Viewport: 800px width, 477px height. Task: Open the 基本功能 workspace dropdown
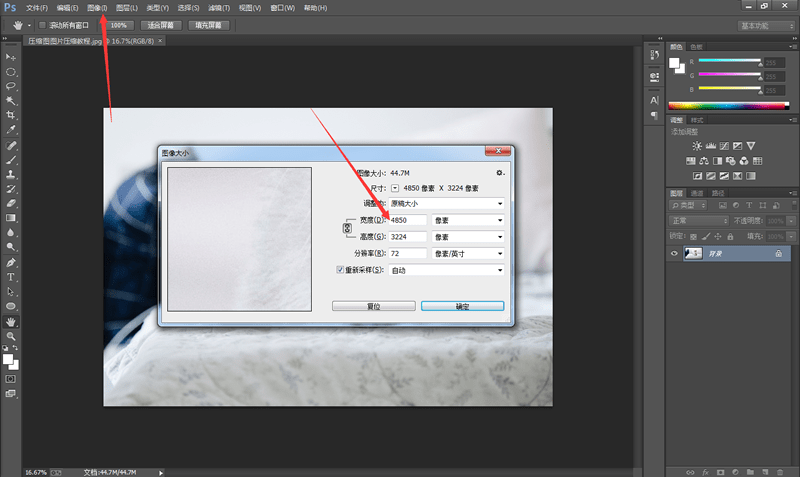point(766,25)
